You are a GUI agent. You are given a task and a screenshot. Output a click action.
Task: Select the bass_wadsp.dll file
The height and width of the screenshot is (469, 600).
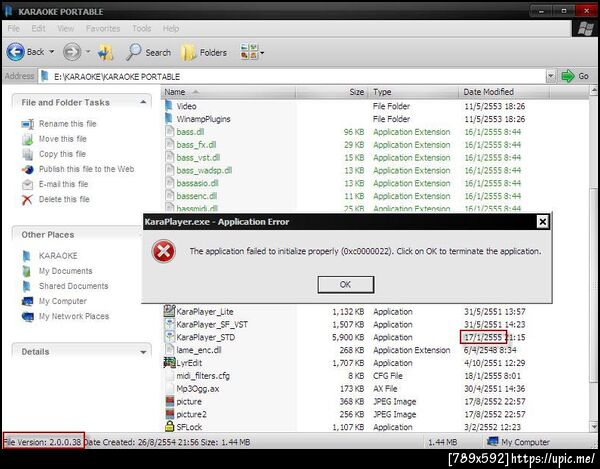pyautogui.click(x=204, y=170)
